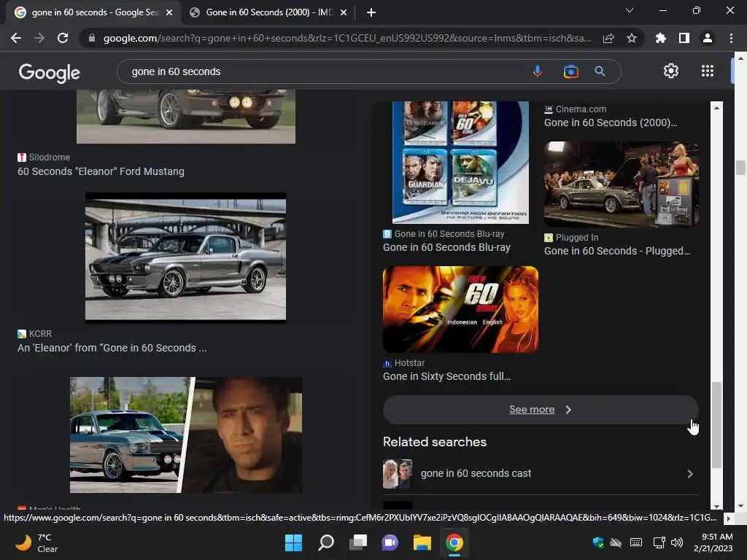Open the weather widget showing 7°C Clear

pyautogui.click(x=37, y=542)
